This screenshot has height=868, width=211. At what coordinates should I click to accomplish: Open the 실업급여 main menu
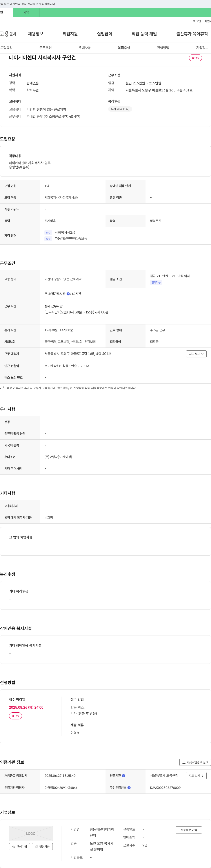pos(104,34)
